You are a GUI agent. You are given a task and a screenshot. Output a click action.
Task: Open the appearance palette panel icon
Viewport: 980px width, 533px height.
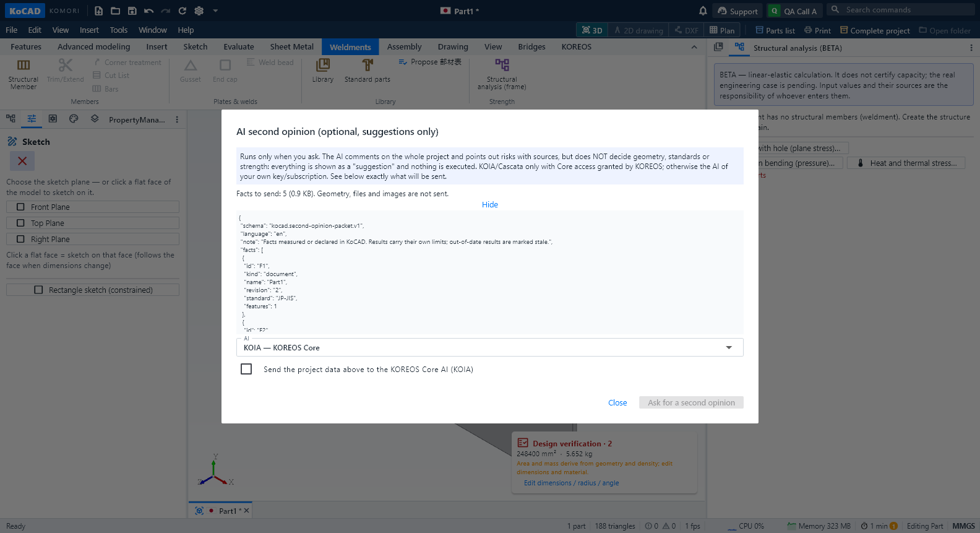tap(74, 119)
